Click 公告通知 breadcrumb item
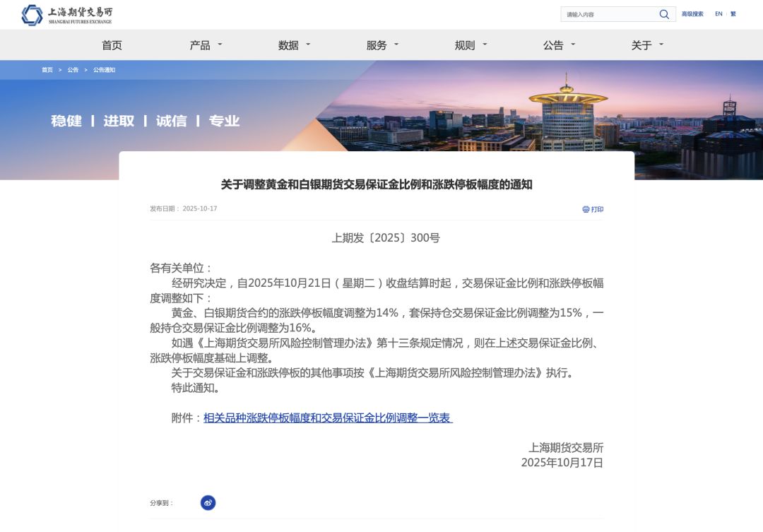The image size is (763, 532). click(x=104, y=70)
